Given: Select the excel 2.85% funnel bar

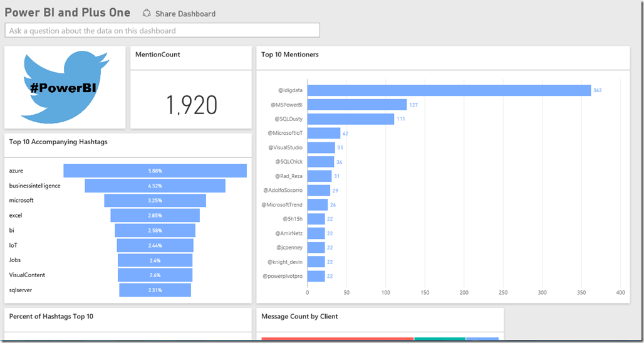Looking at the screenshot, I should (155, 216).
